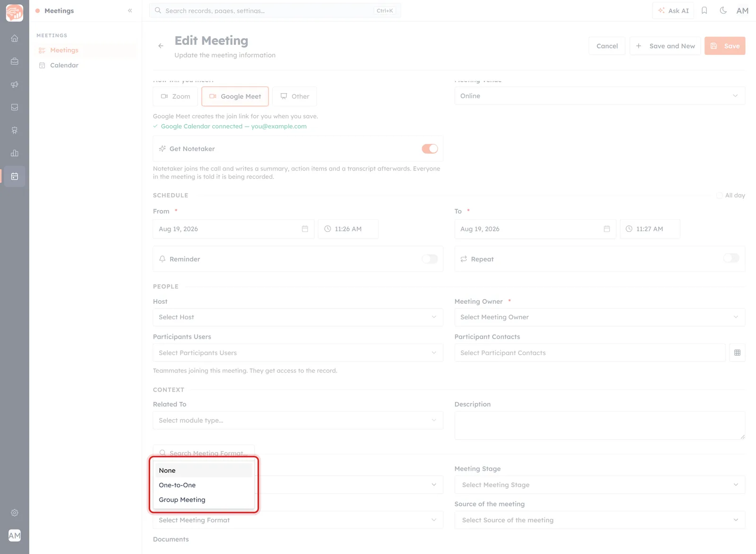Click into the Description text area

[600, 426]
